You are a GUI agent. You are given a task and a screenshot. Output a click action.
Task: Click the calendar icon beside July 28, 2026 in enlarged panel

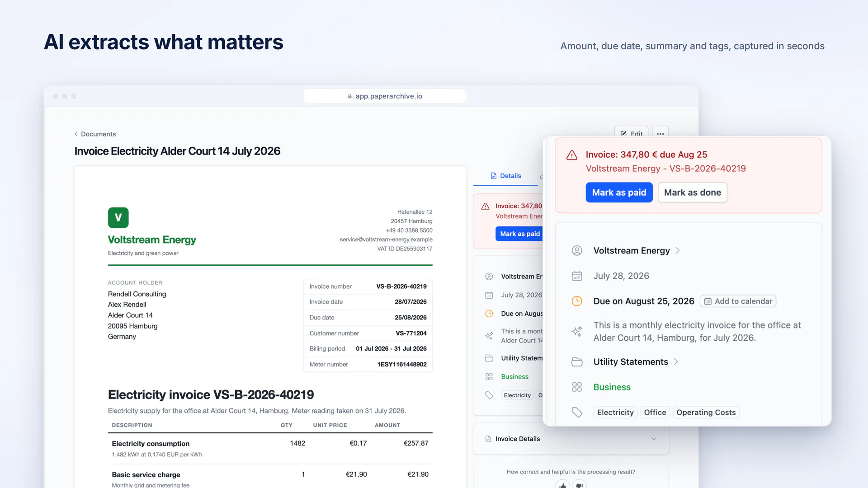pyautogui.click(x=577, y=276)
